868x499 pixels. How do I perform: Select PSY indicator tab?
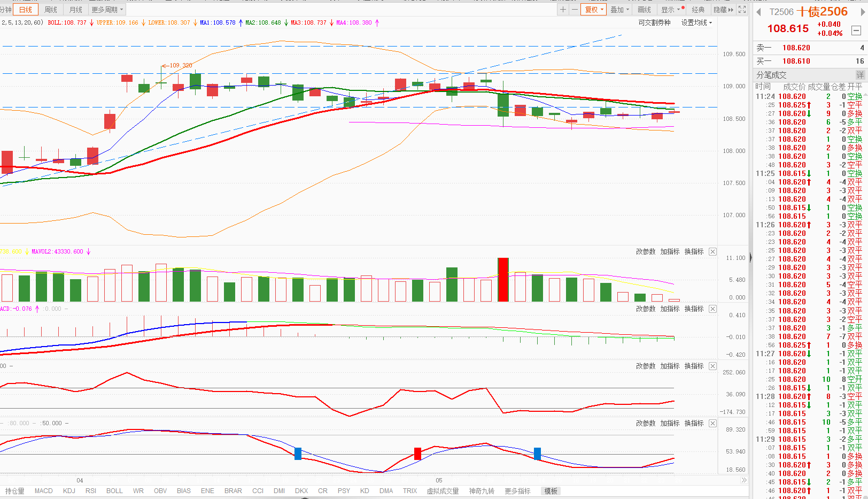(344, 491)
